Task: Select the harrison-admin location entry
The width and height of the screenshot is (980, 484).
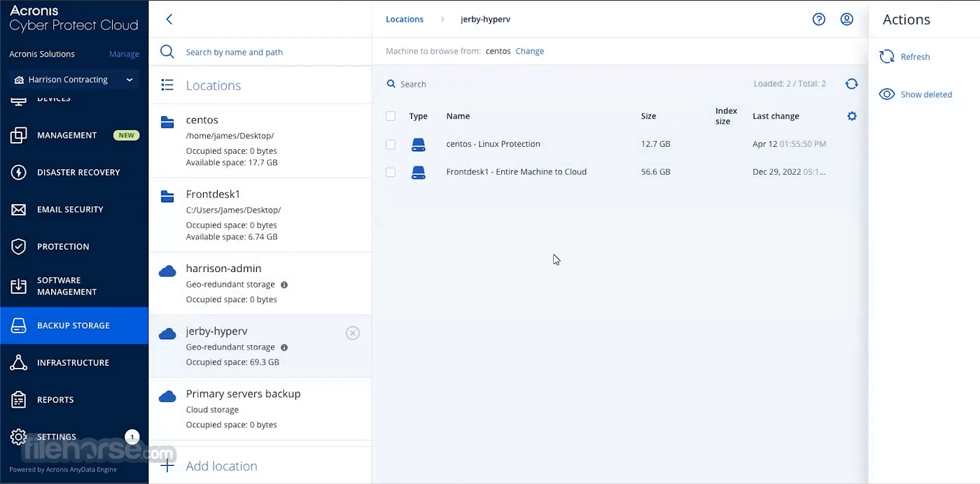Action: coord(260,283)
